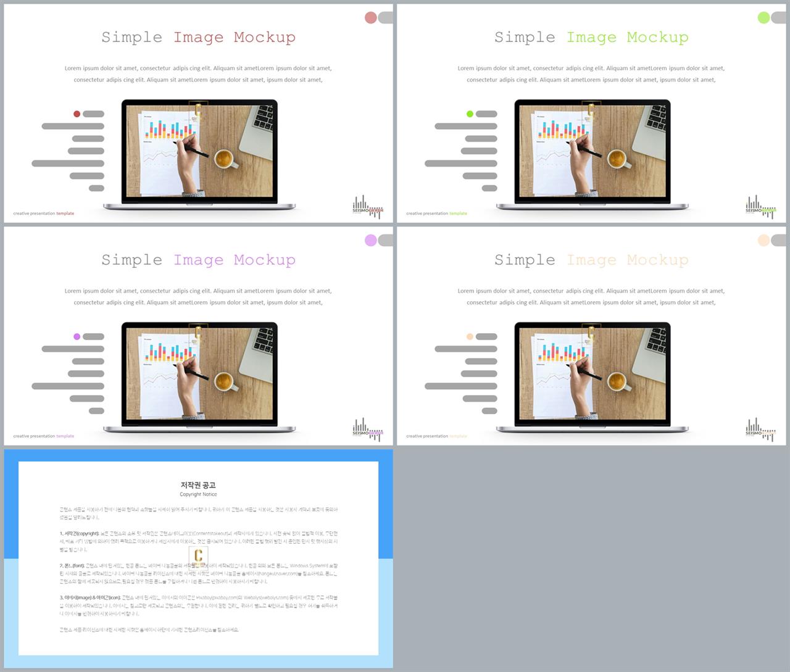Screen dimensions: 790x672
Task: Select the laptop mockup image on red slide
Action: pos(199,155)
